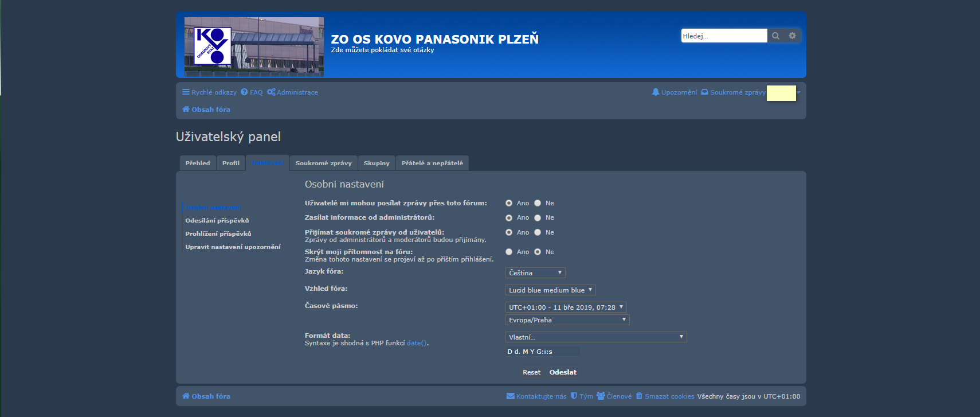This screenshot has width=980, height=417.
Task: Click the Smazat cookies trash icon
Action: (639, 396)
